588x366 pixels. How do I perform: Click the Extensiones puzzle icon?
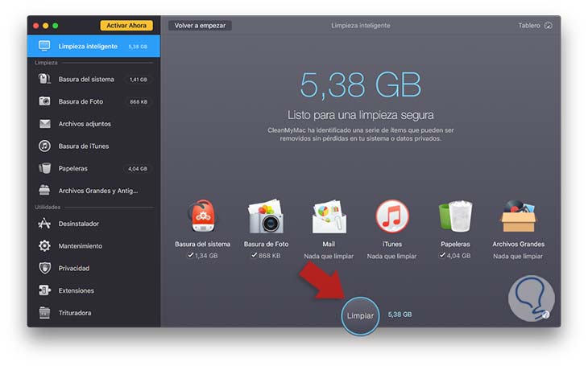coord(44,290)
